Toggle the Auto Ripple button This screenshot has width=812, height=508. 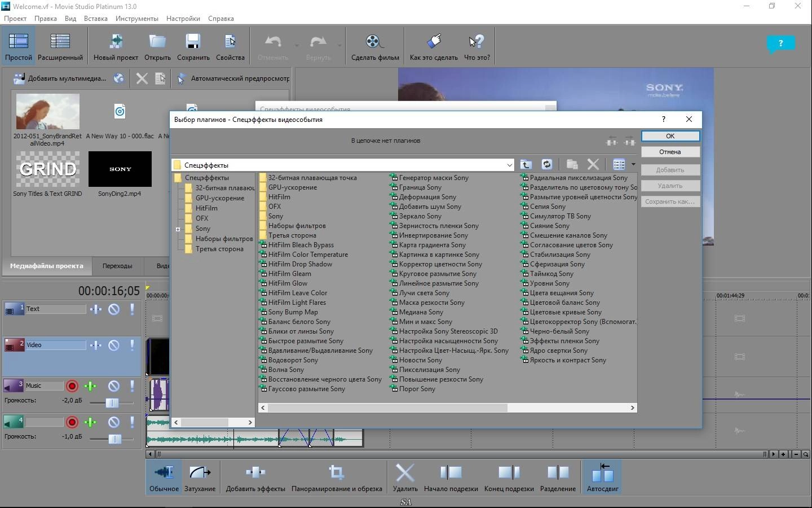602,473
